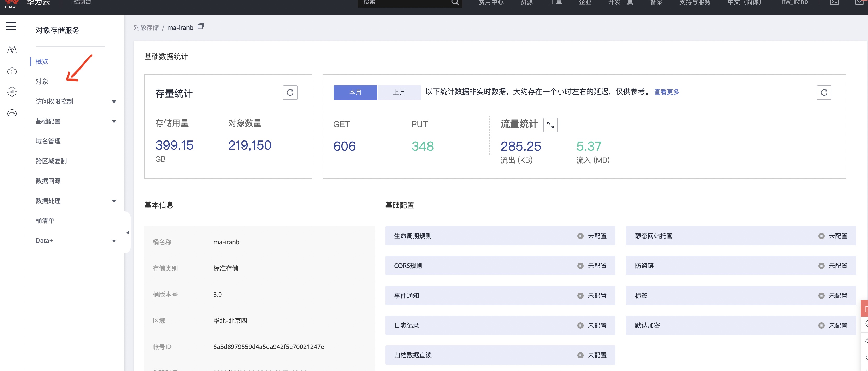Open 域名管理 in the sidebar

pos(48,141)
